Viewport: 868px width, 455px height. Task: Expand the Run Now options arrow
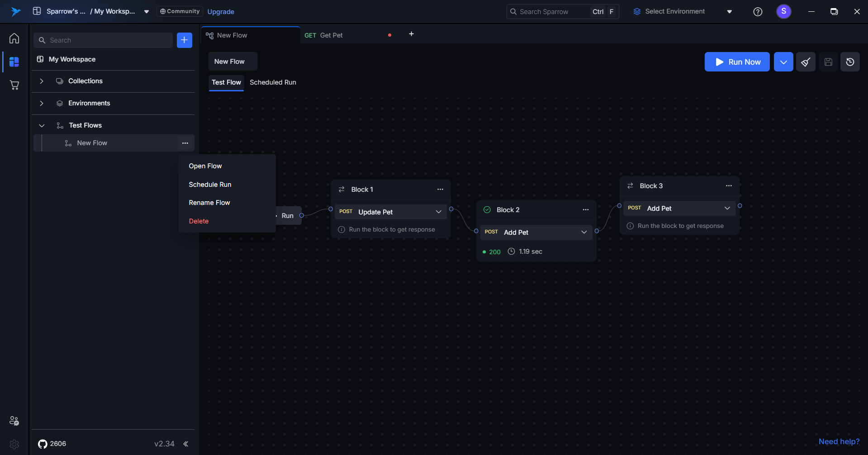point(783,62)
